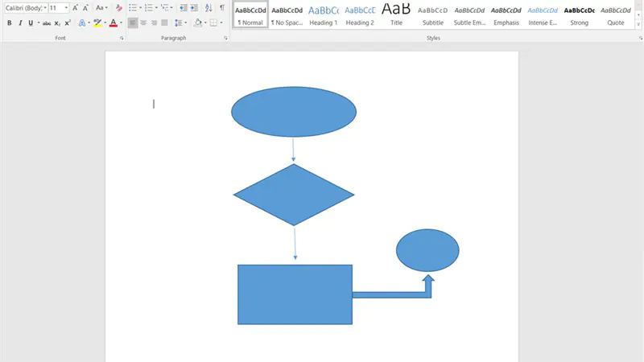Enable align left

coord(133,23)
